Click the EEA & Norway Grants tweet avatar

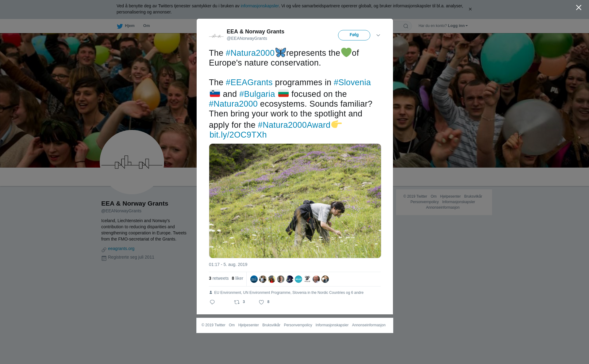216,36
